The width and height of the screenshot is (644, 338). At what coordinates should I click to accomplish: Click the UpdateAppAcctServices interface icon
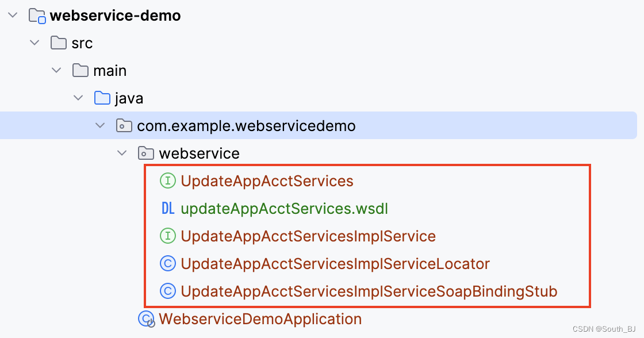[x=167, y=180]
